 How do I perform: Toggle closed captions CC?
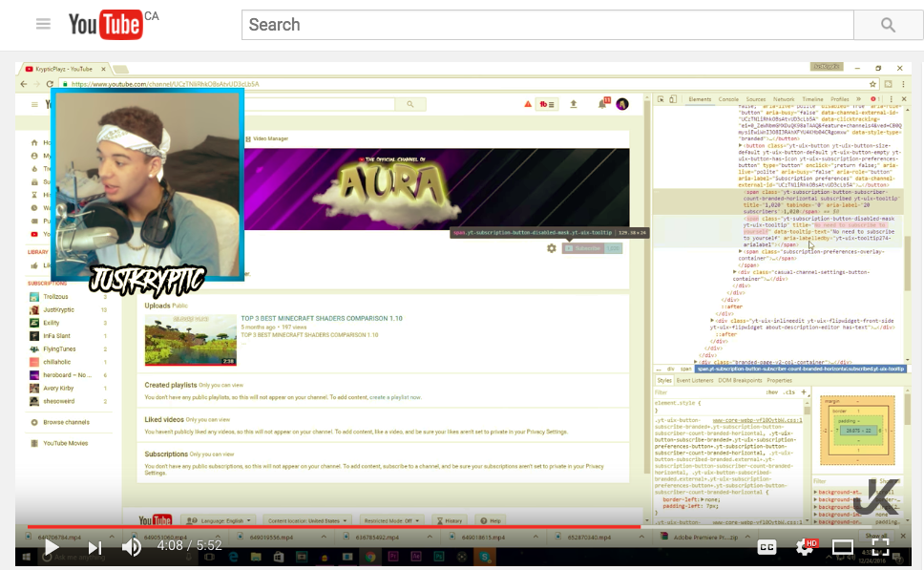(766, 548)
